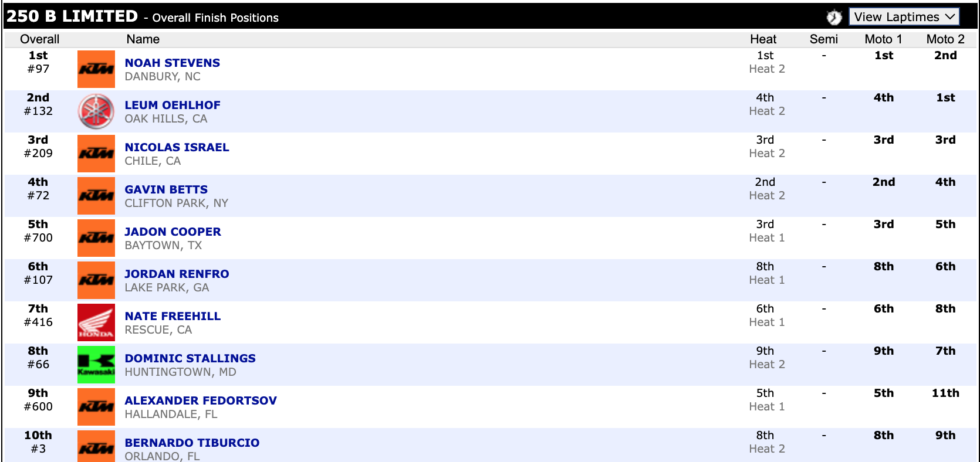Click the Kawasaki logo for Dominic Stallings

96,365
